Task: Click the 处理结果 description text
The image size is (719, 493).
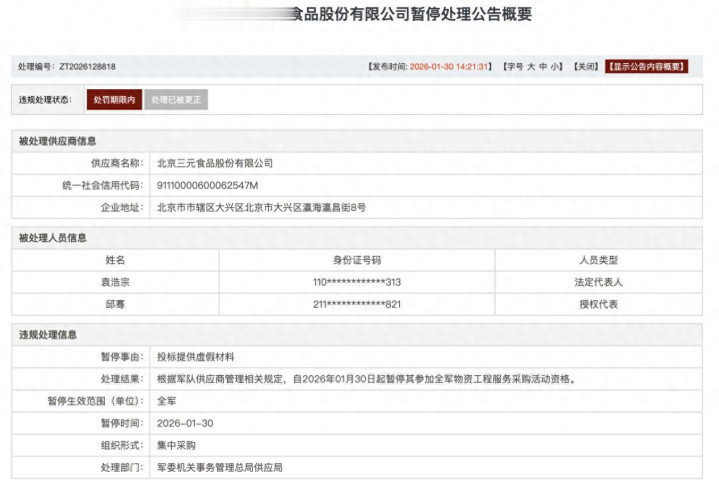Action: pyautogui.click(x=366, y=379)
